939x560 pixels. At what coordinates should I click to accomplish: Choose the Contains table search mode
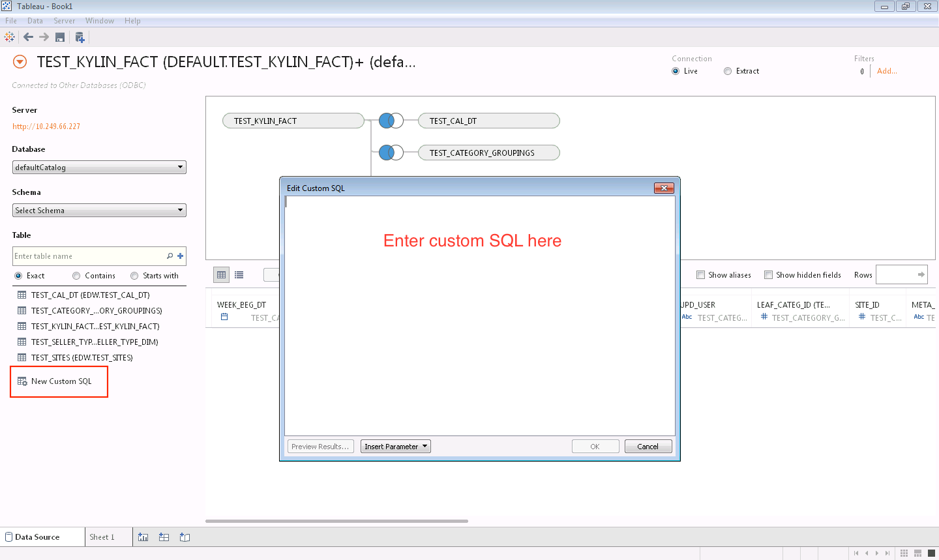click(x=77, y=276)
